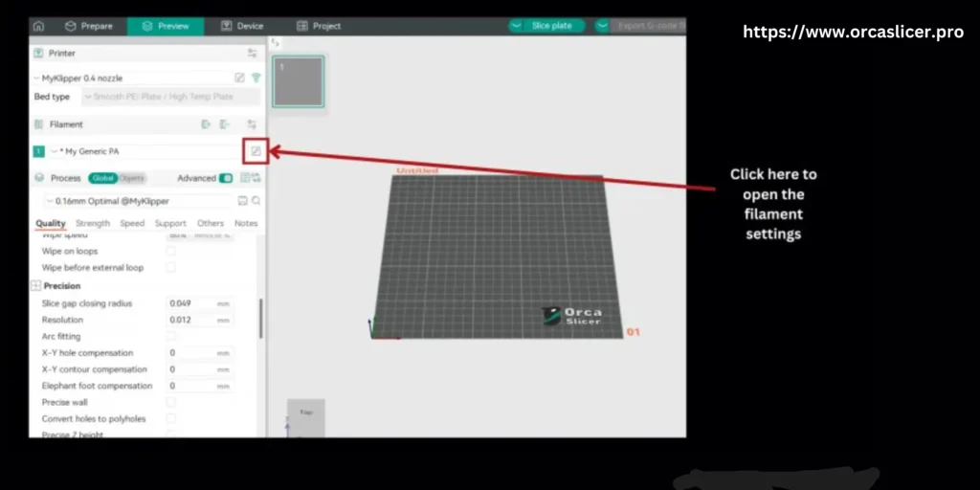This screenshot has width=980, height=490.
Task: Click the collapse sidebar arrows icon
Action: (x=275, y=43)
